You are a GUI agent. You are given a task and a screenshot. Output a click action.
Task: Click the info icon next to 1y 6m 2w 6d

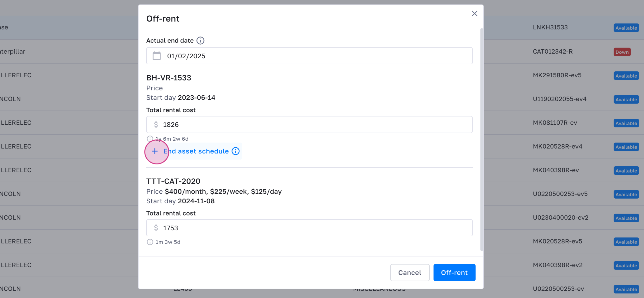point(150,139)
